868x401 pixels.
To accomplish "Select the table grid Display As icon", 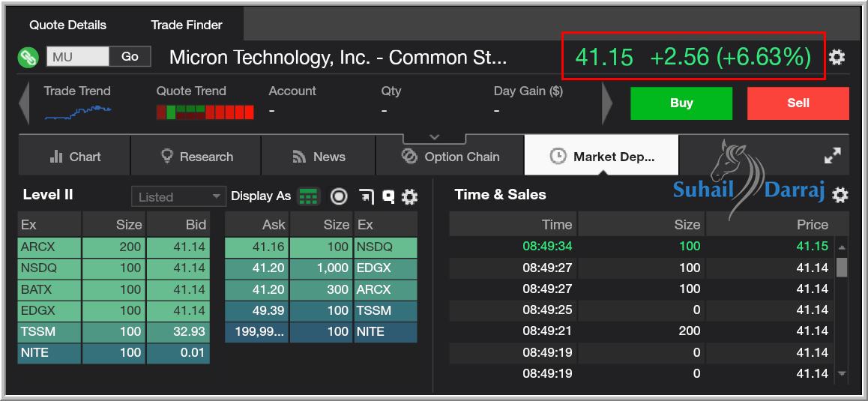I will click(309, 196).
